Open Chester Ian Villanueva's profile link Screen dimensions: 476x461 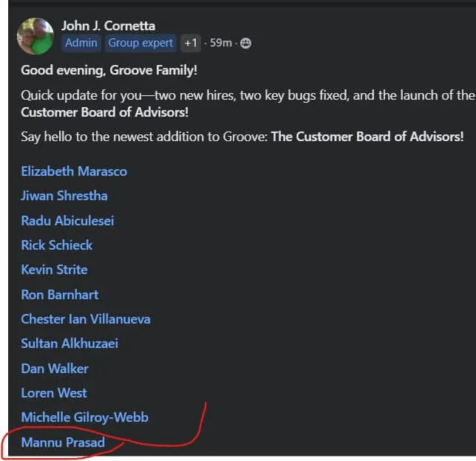pyautogui.click(x=86, y=319)
